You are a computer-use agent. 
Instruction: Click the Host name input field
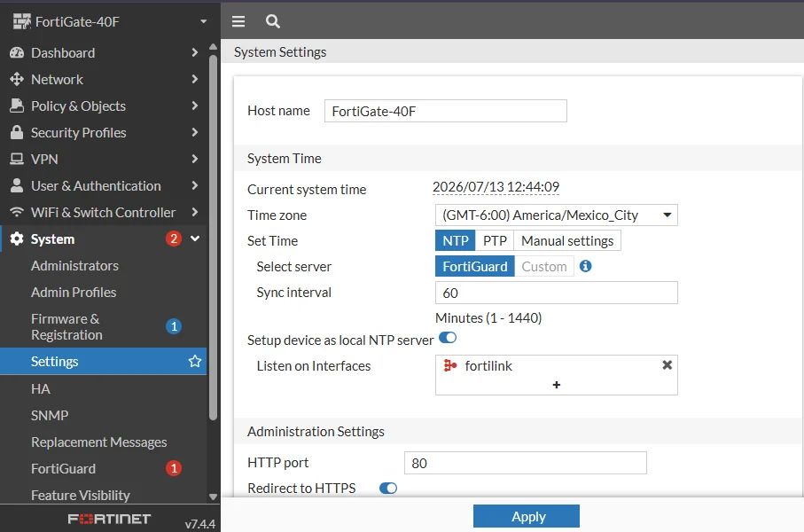(x=446, y=111)
